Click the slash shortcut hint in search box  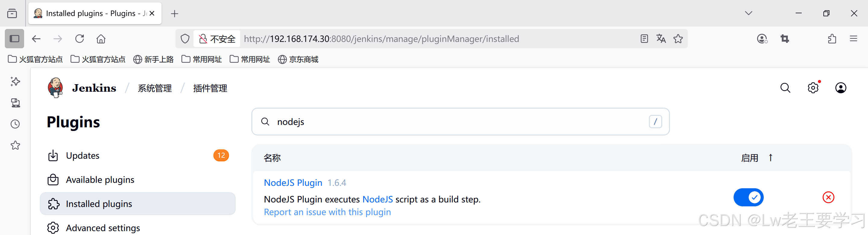tap(656, 122)
